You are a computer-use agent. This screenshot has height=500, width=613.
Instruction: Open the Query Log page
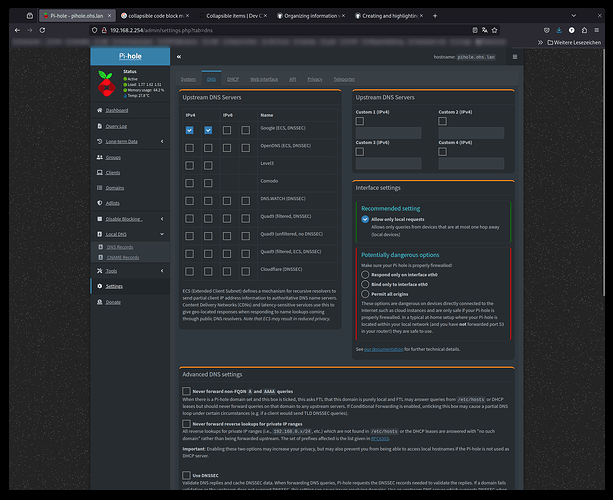click(116, 126)
